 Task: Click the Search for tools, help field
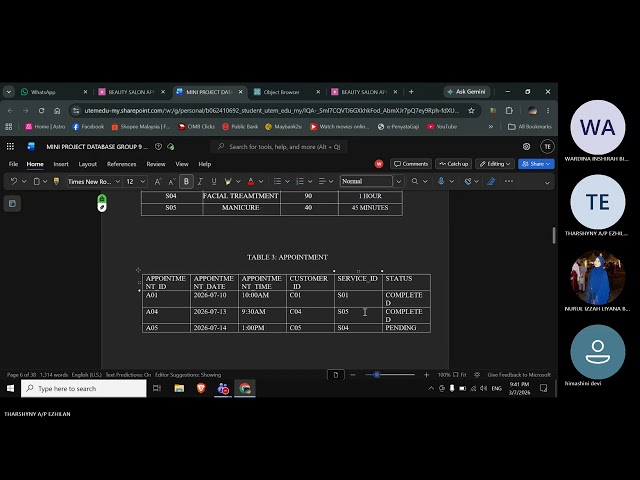(279, 147)
